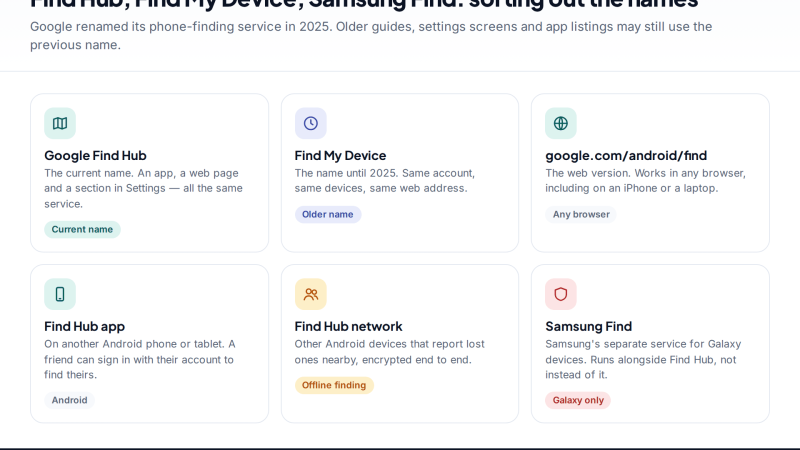Open the google.com/android/find heading
800x450 pixels.
626,155
